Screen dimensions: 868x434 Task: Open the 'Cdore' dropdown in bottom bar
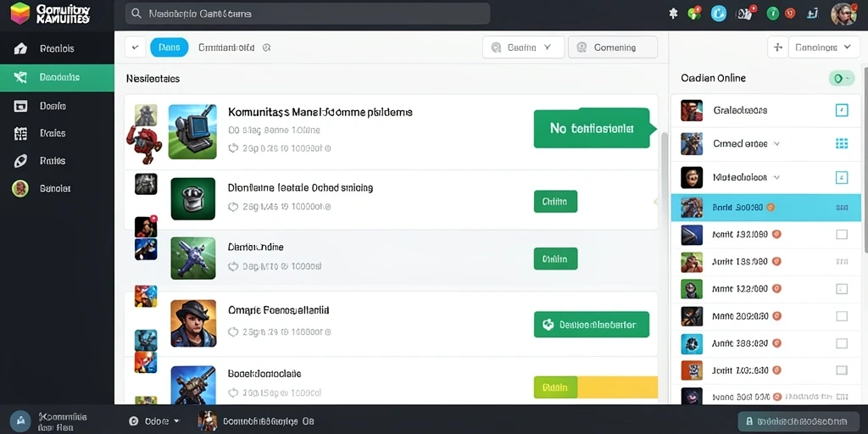point(154,421)
